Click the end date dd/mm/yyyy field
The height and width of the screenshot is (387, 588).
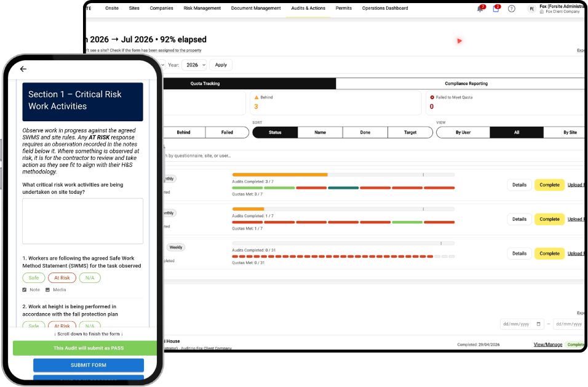pos(568,324)
